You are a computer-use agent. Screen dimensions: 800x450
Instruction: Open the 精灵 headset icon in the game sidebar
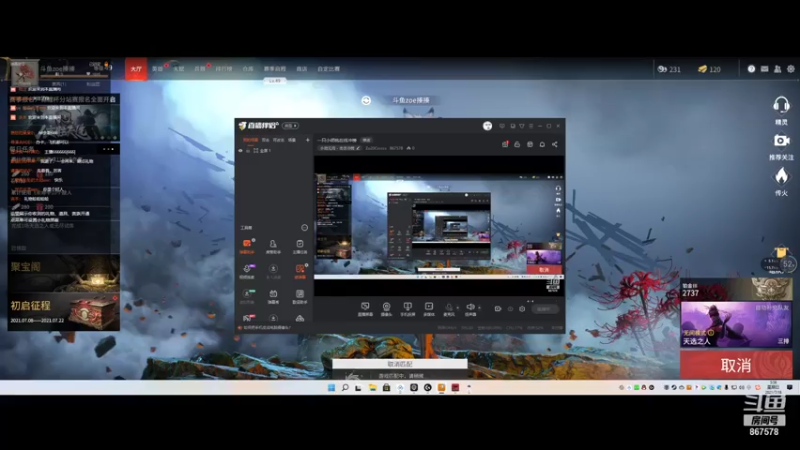(x=781, y=105)
